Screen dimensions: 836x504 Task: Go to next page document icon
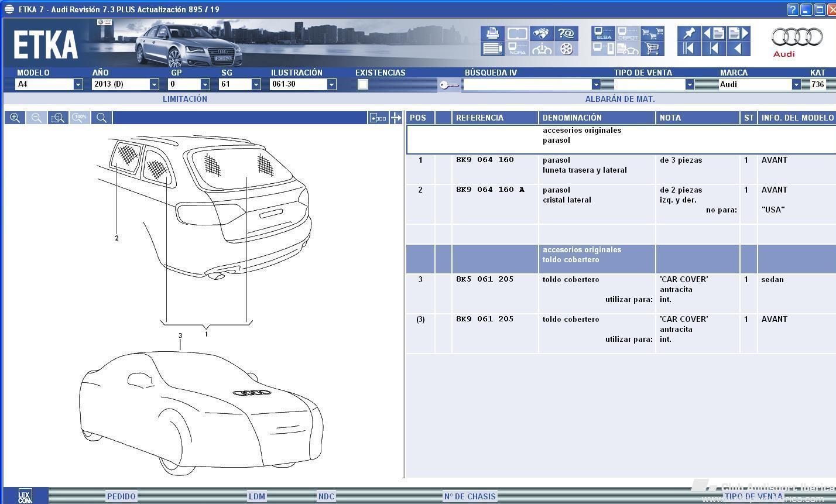(738, 33)
